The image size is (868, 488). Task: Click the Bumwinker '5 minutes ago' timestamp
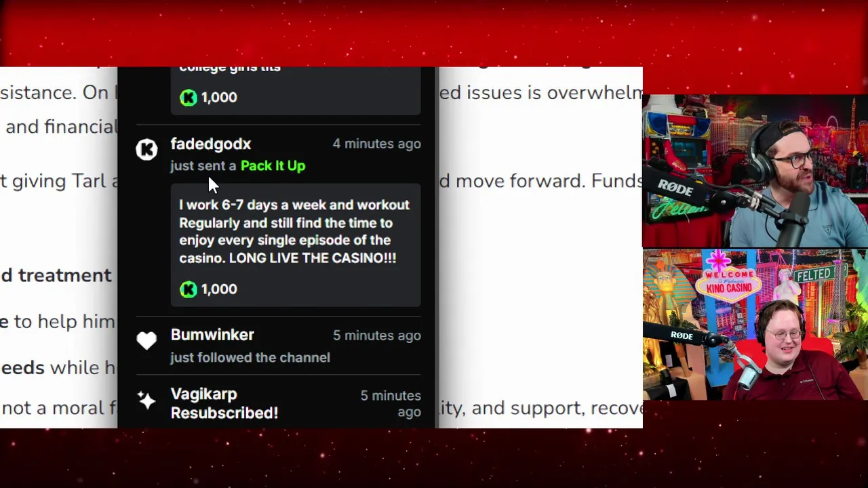(x=376, y=335)
